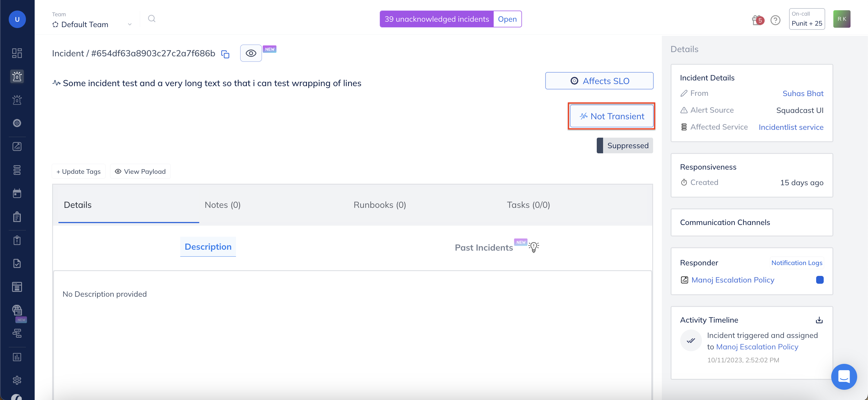This screenshot has height=400, width=868.
Task: Open the gift box updates icon
Action: coord(757,20)
